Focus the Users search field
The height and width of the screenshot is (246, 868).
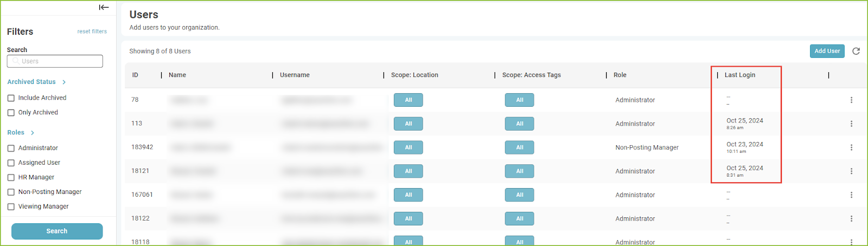coord(55,61)
